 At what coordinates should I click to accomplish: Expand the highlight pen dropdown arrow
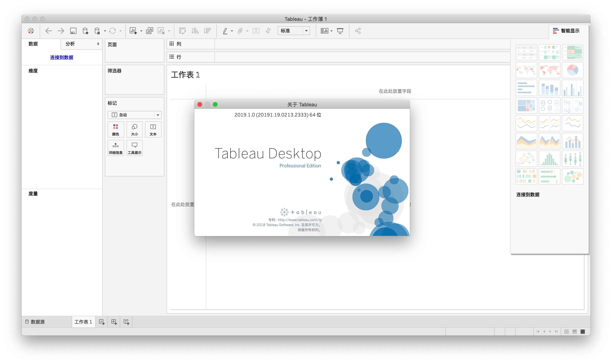coord(232,31)
